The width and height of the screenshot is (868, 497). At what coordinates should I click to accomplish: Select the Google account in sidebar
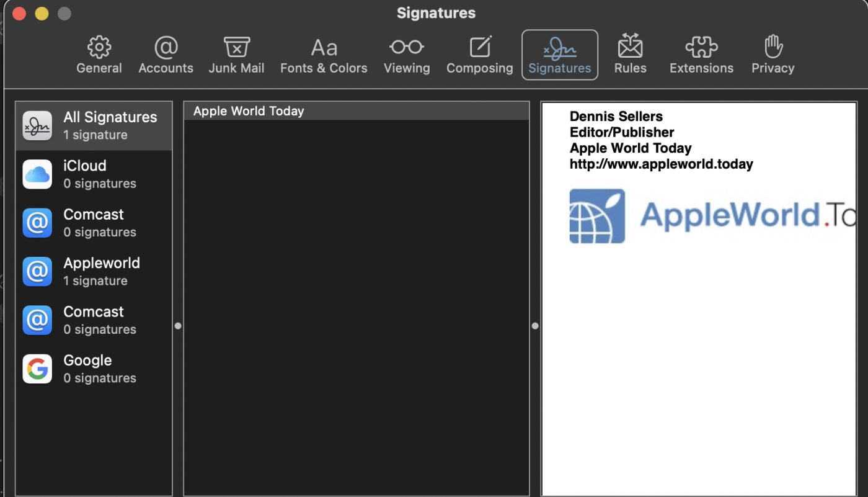(x=94, y=369)
